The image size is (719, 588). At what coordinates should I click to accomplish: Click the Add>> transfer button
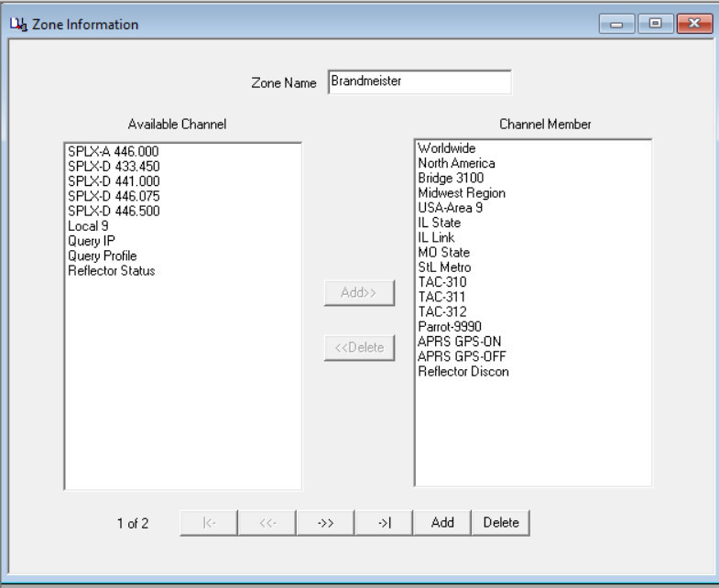click(359, 292)
